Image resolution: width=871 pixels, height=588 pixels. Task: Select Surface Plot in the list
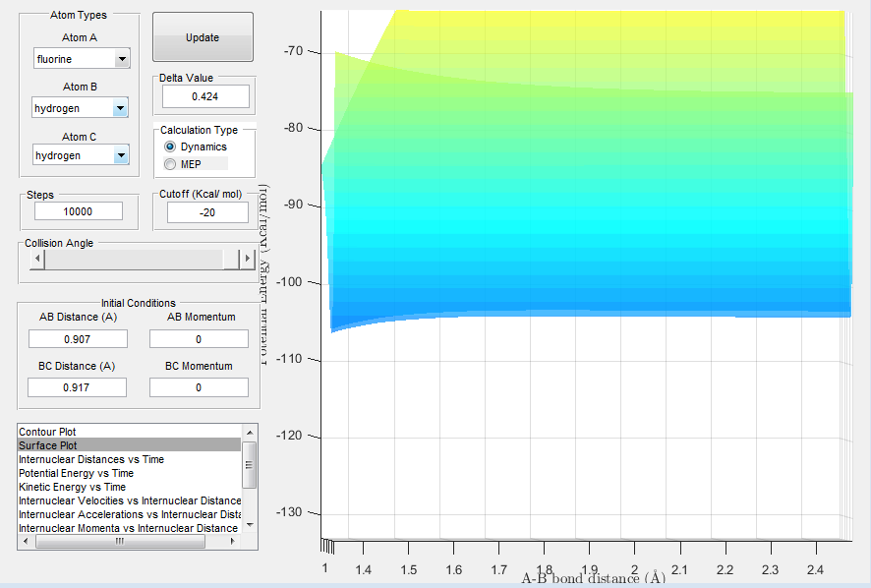pyautogui.click(x=130, y=445)
